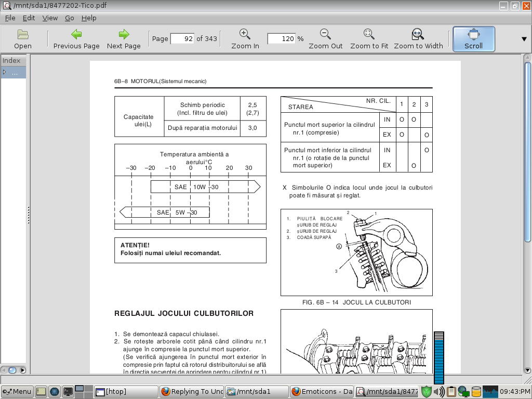The height and width of the screenshot is (399, 532).
Task: Click the 'NR. CIL.' table header text
Action: coord(378,101)
